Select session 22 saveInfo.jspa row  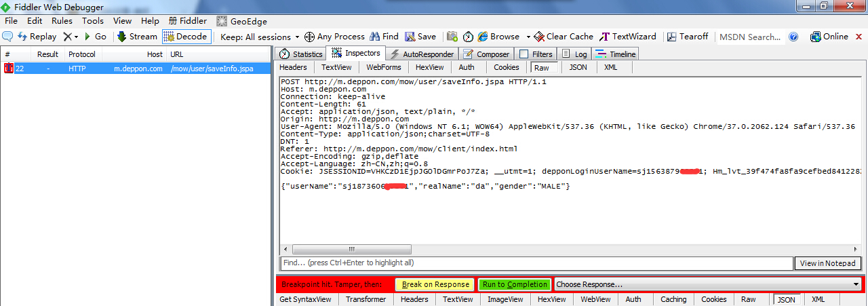click(x=136, y=69)
